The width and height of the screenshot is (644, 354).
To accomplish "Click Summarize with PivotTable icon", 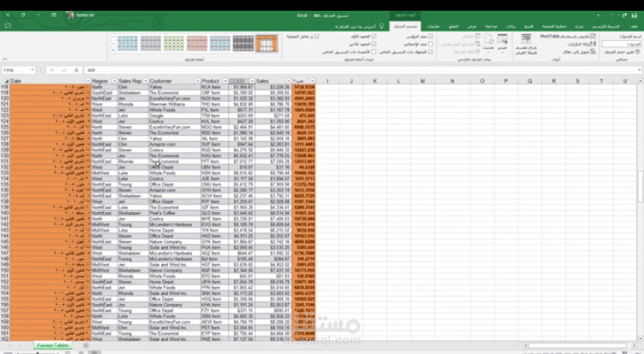I will pos(593,37).
